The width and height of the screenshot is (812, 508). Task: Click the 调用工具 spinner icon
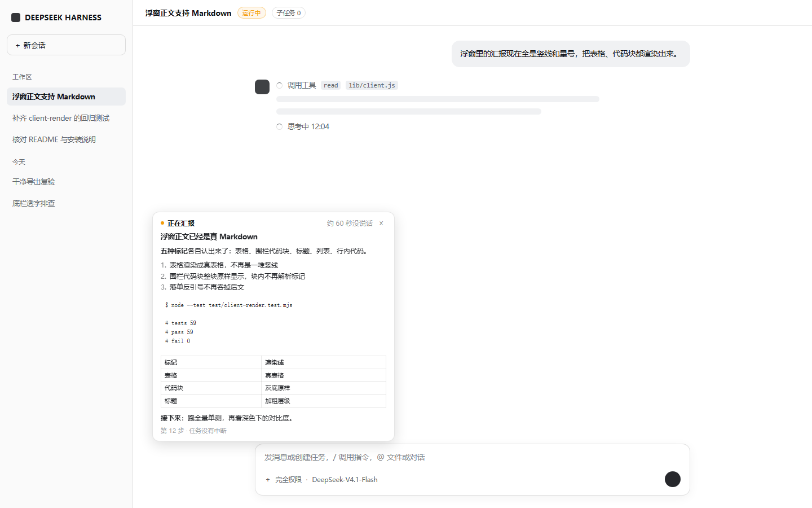click(x=279, y=85)
